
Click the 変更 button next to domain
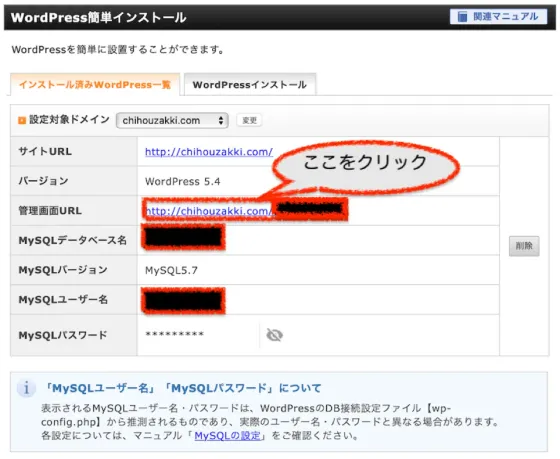pos(249,120)
